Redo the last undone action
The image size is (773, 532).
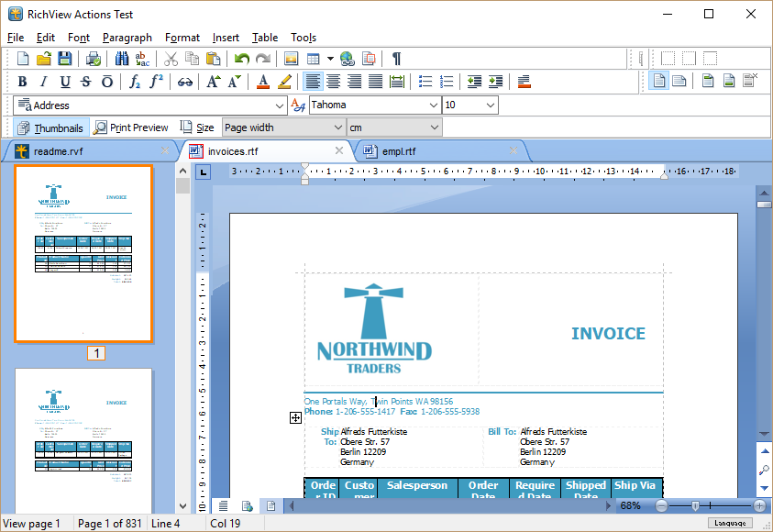point(263,59)
